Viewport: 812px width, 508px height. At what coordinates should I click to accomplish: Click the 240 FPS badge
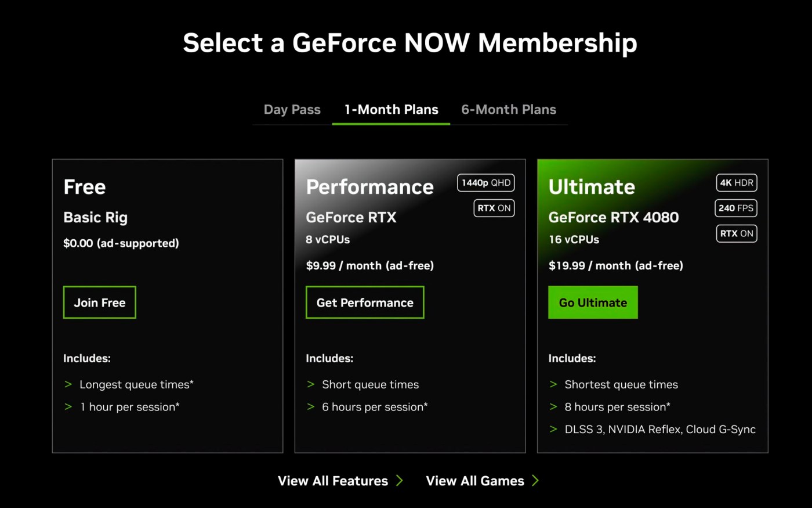(736, 208)
